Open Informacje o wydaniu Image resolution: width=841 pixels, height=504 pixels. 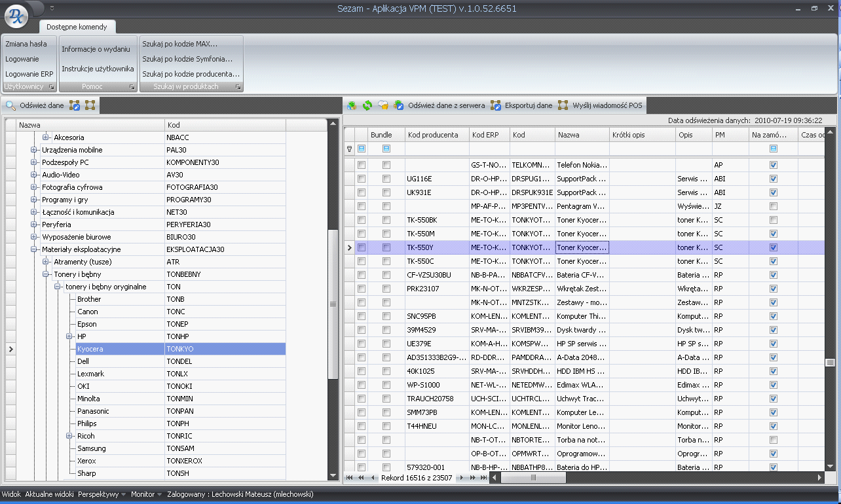(96, 49)
